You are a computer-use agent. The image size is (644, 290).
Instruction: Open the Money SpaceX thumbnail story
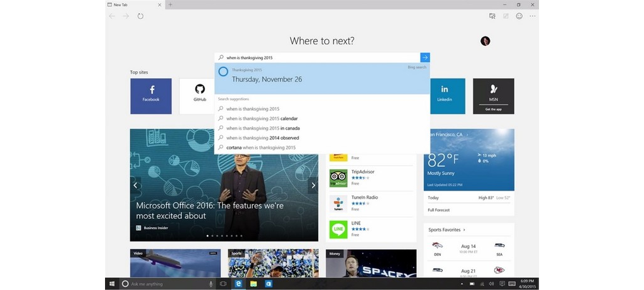[371, 263]
